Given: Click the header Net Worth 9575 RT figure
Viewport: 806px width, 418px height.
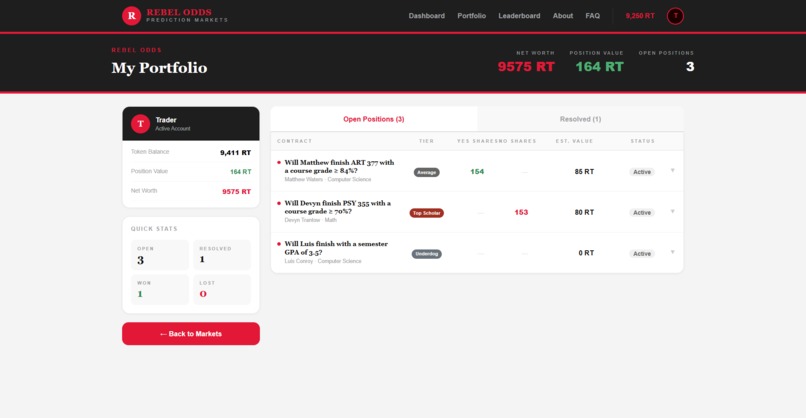Looking at the screenshot, I should pyautogui.click(x=526, y=67).
